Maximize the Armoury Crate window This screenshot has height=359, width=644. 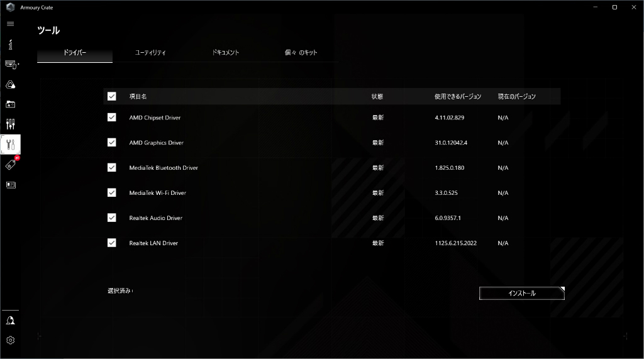coord(614,7)
